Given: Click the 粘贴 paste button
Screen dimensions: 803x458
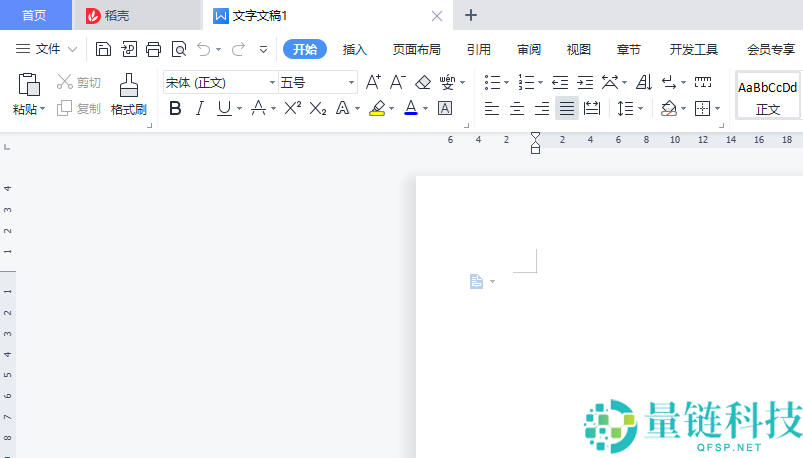Looking at the screenshot, I should (x=28, y=95).
